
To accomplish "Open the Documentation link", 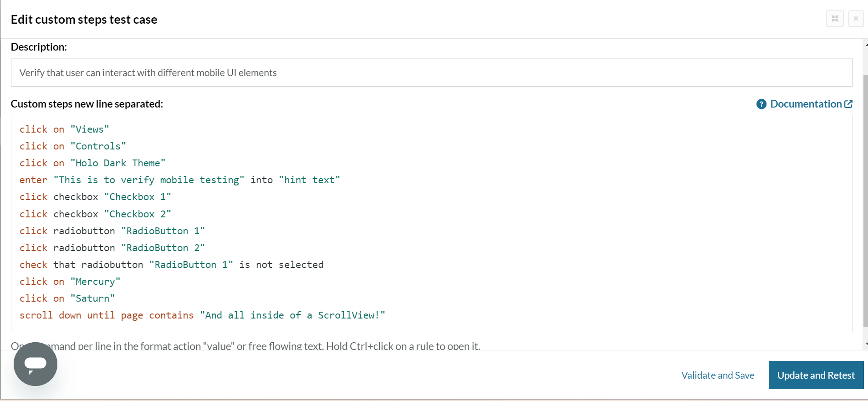I will (x=806, y=104).
